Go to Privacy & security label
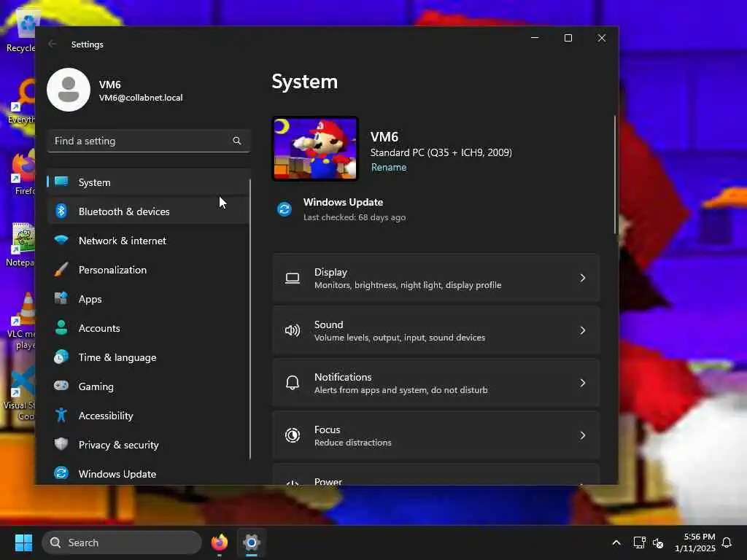Screen dimensions: 747x560 (119, 445)
